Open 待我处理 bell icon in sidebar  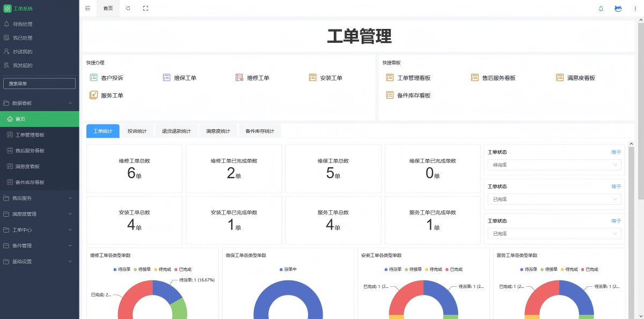point(6,24)
